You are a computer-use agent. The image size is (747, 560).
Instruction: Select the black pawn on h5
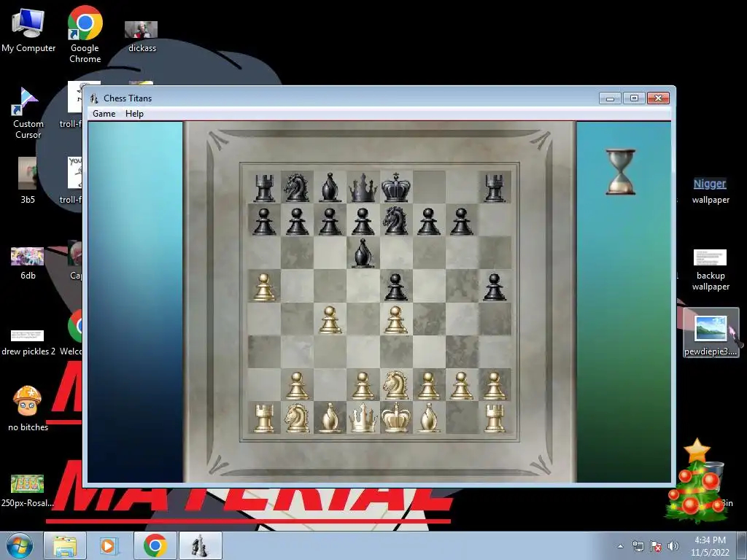(x=495, y=287)
